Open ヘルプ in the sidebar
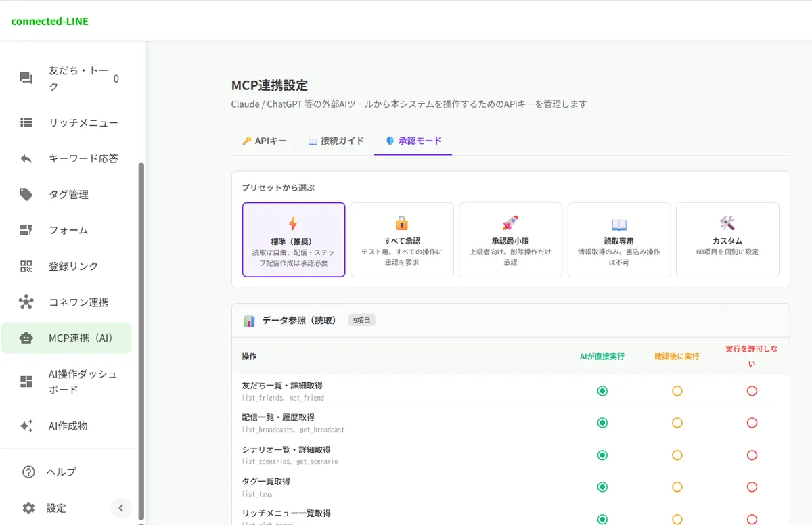 pos(66,472)
